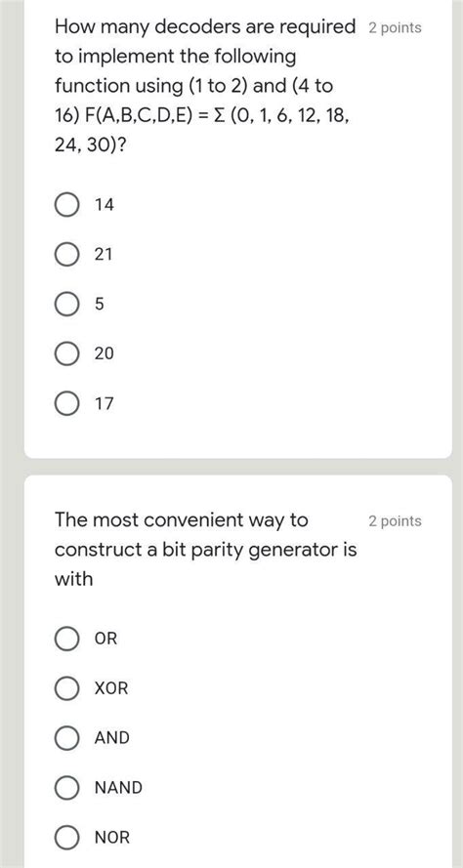Choose the OR radio button
The image size is (463, 868).
click(66, 639)
